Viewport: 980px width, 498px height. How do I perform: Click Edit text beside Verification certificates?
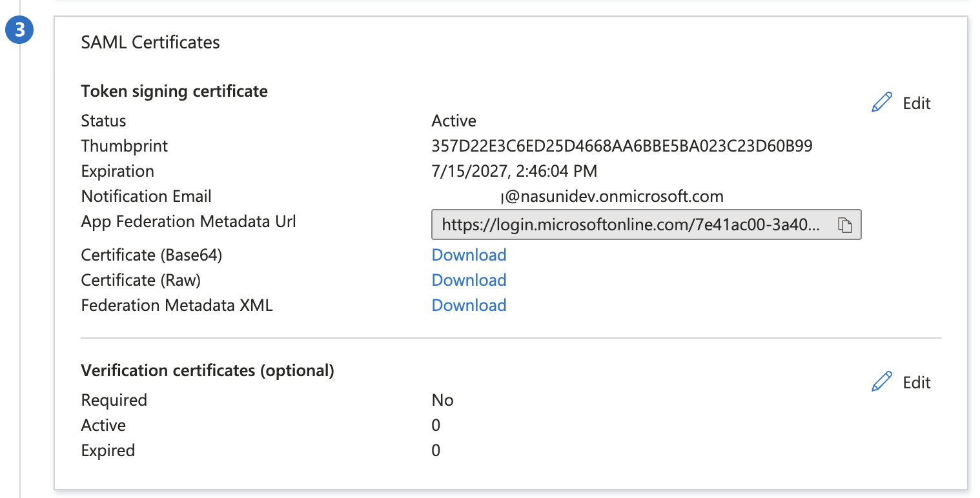(x=917, y=383)
